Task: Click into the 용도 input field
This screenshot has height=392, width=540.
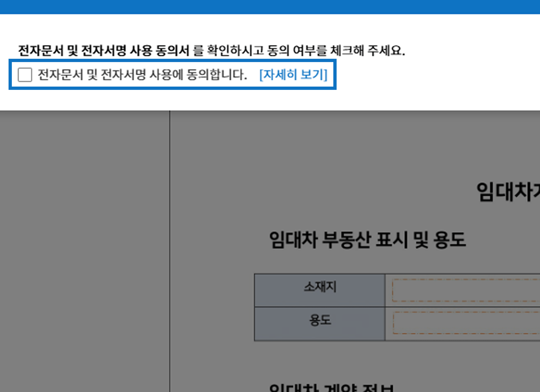Action: pyautogui.click(x=464, y=323)
